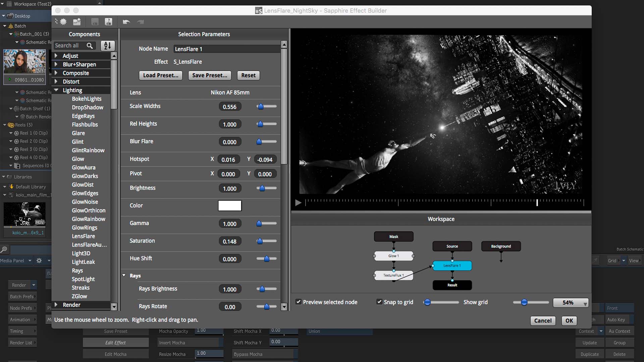Enable Snap to grid checkbox
The height and width of the screenshot is (362, 644).
379,302
